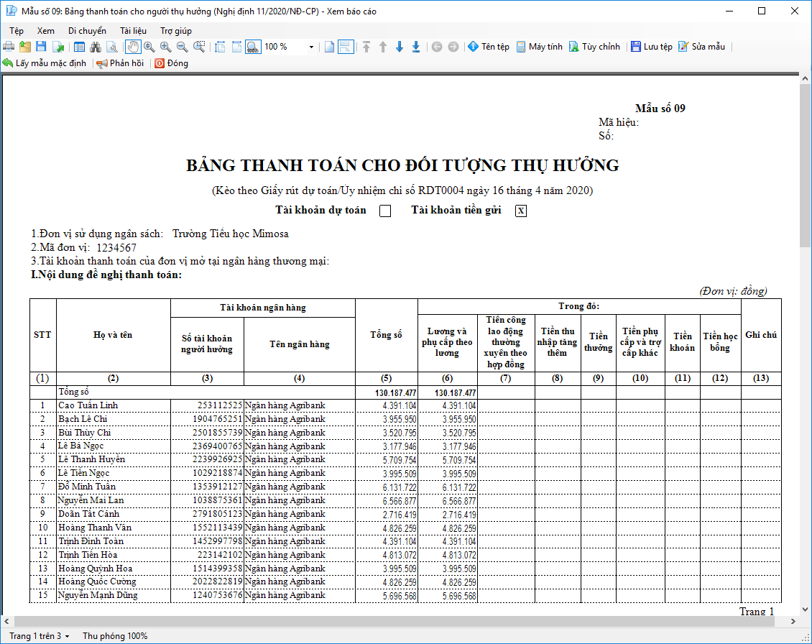Fit page height view icon
This screenshot has height=644, width=812.
pyautogui.click(x=220, y=47)
